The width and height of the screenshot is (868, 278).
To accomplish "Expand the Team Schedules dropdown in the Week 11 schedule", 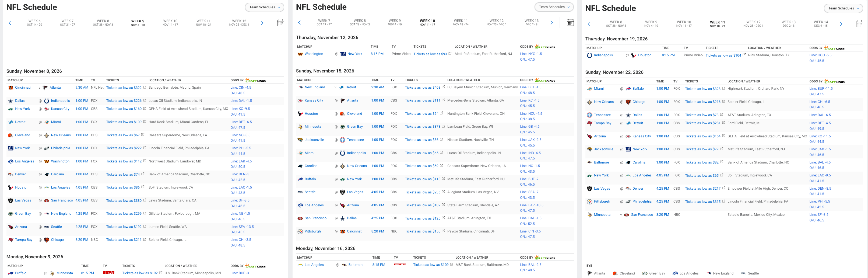I will tap(844, 8).
